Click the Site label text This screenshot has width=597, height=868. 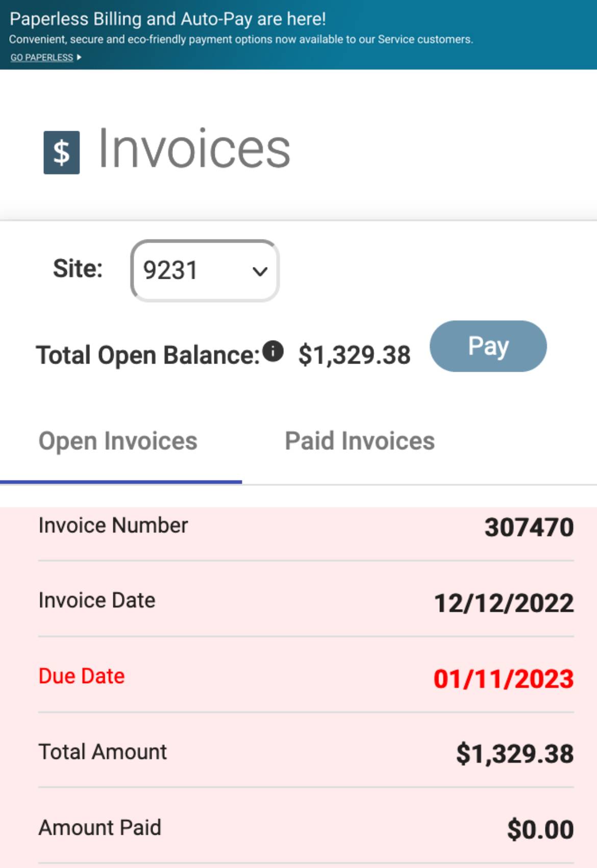coord(78,269)
